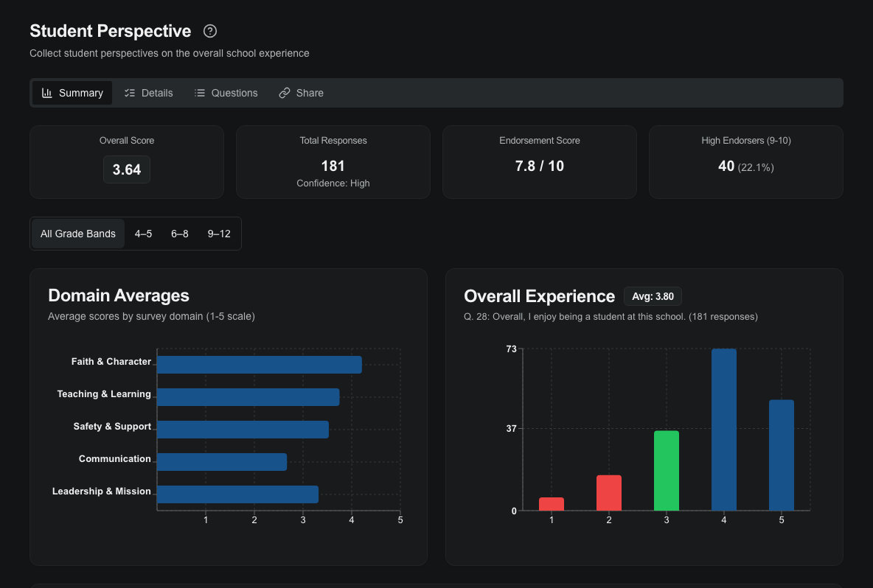Click the Teaching & Learning bar

(x=248, y=397)
